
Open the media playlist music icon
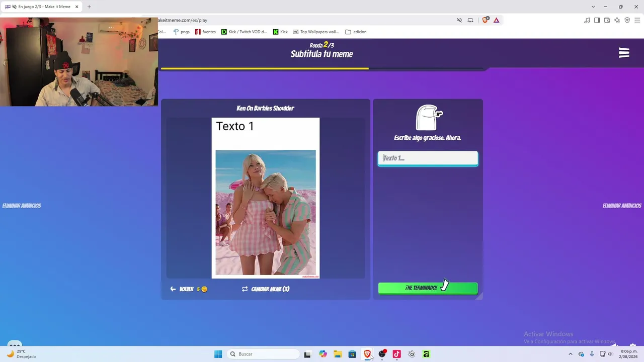click(587, 20)
